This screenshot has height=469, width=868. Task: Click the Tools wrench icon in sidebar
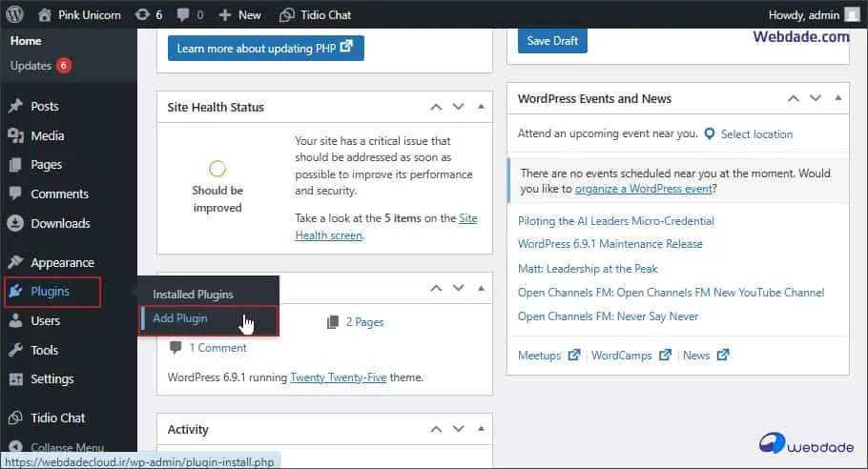(15, 350)
